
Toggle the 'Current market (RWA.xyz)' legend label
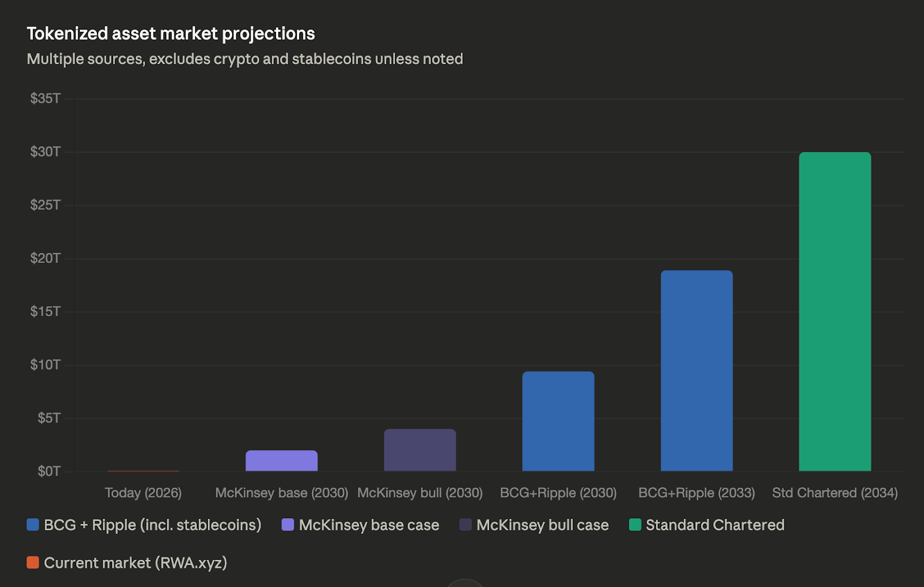(135, 562)
